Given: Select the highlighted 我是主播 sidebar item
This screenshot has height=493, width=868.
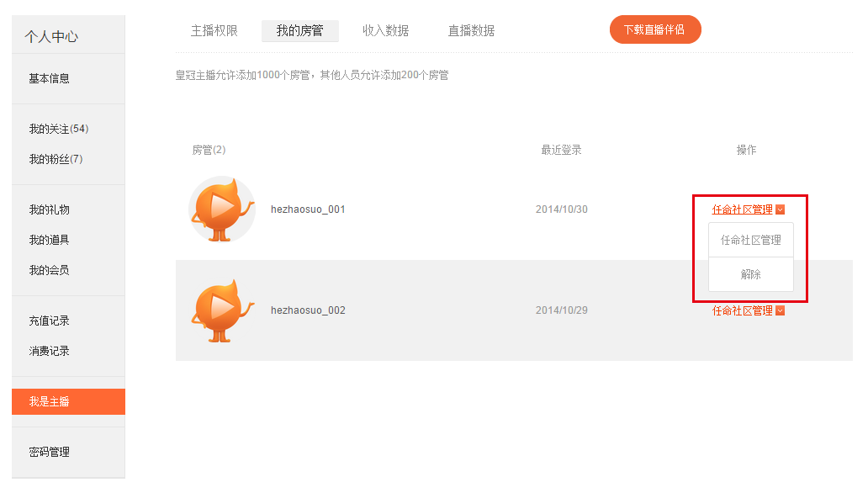Looking at the screenshot, I should (68, 401).
